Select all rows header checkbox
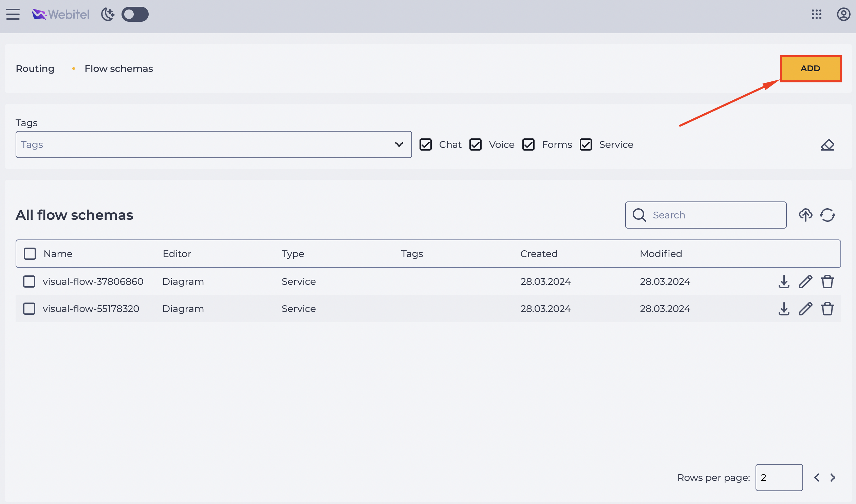This screenshot has height=504, width=856. point(30,254)
